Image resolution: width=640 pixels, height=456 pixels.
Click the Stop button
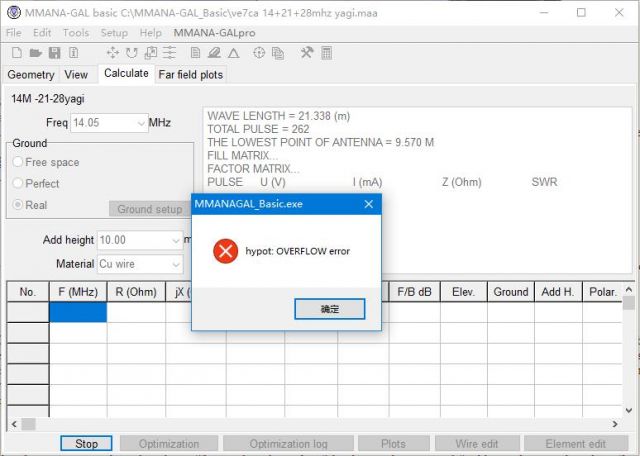[86, 444]
